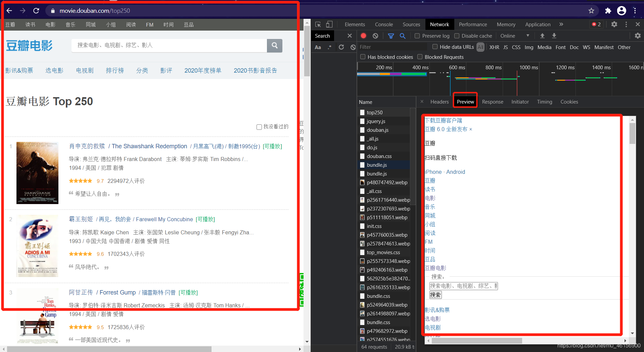Image resolution: width=644 pixels, height=352 pixels.
Task: Open the browser extensions puzzle icon
Action: (x=608, y=11)
